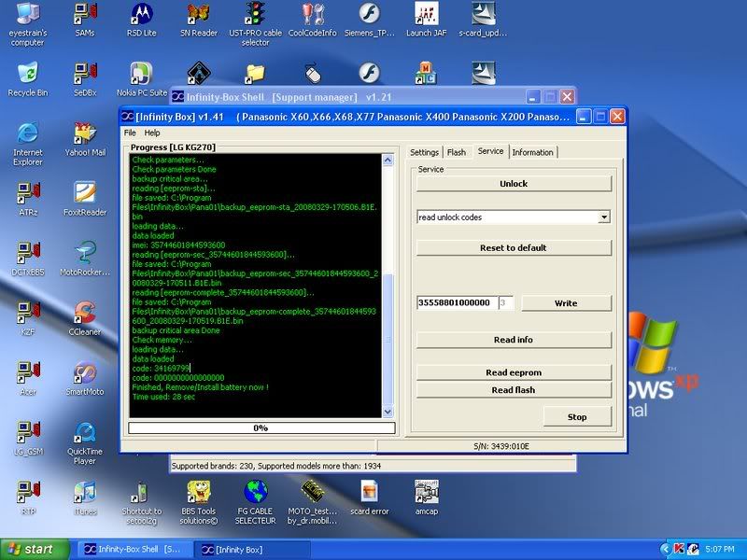Show hidden system tray icons arrow
Screen dimensions: 747x560
tap(665, 550)
